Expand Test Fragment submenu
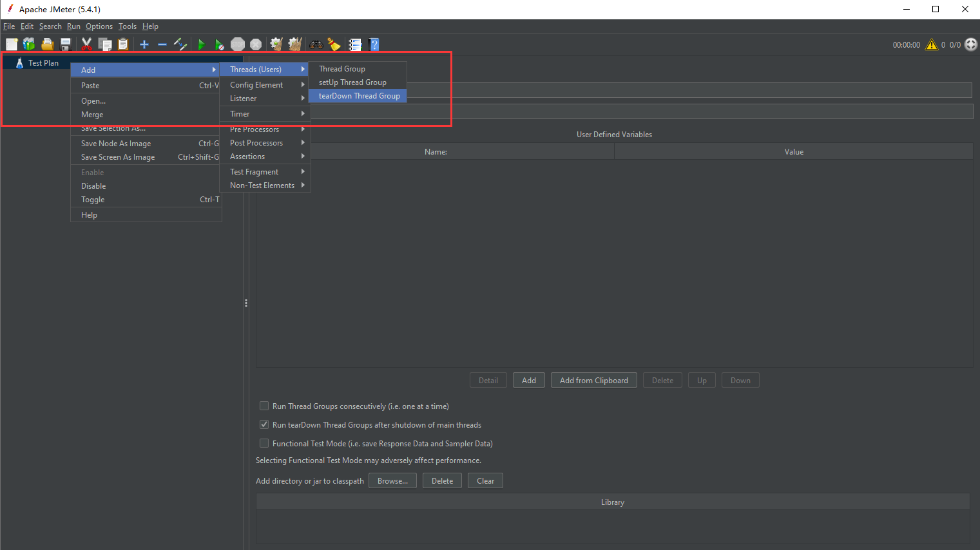Viewport: 980px width, 550px height. tap(264, 171)
